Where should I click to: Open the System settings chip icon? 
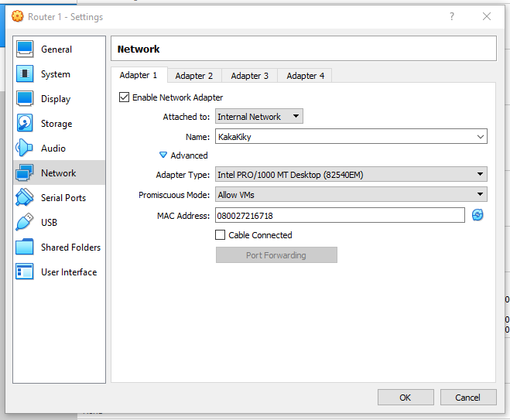[x=25, y=73]
